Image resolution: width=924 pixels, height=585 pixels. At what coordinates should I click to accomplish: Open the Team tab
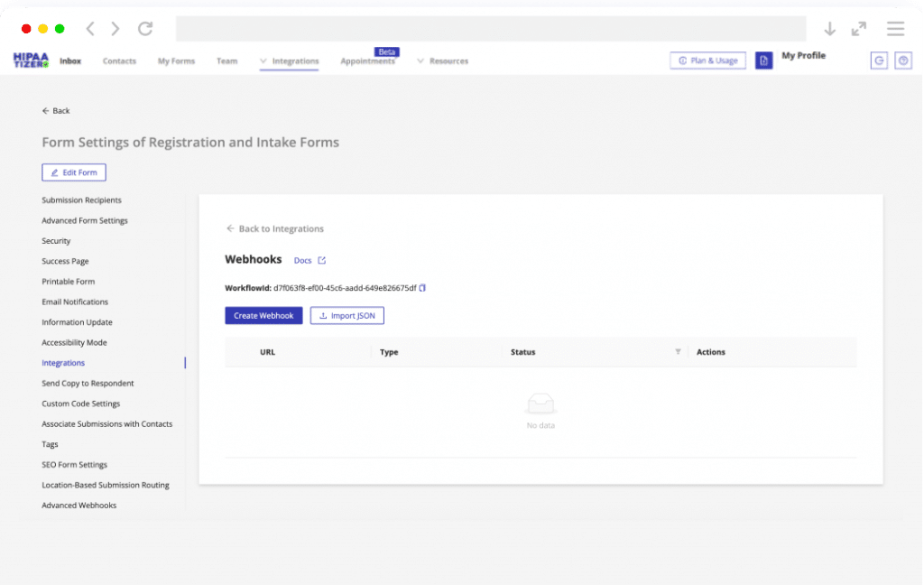pos(226,60)
